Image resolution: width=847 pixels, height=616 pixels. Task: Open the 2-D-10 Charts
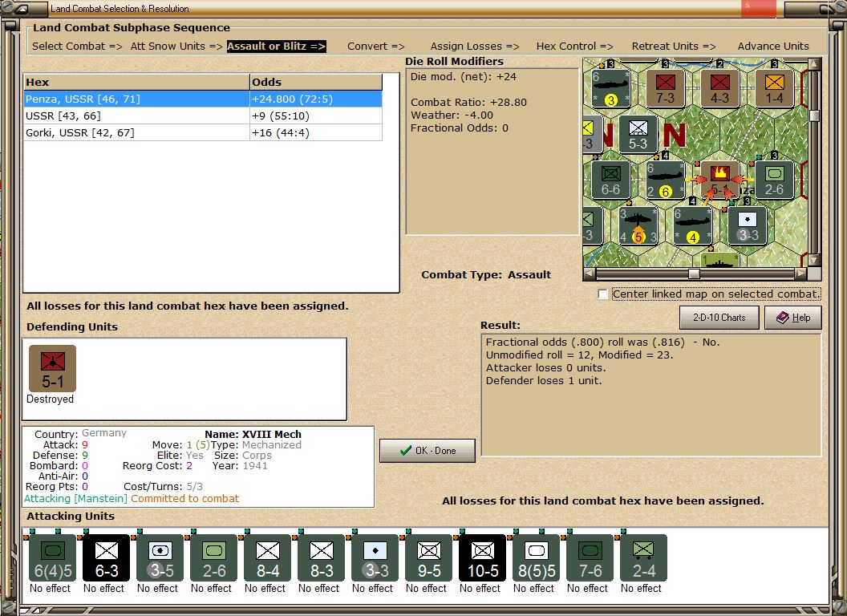(x=719, y=318)
